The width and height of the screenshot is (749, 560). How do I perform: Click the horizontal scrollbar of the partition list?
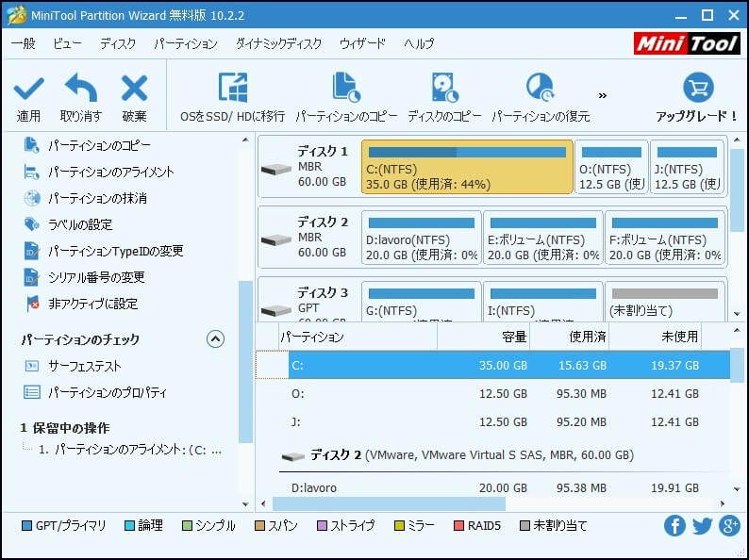tap(389, 503)
